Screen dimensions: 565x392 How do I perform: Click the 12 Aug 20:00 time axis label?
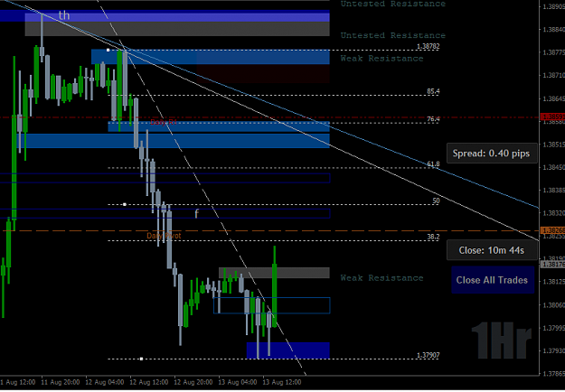192,382
